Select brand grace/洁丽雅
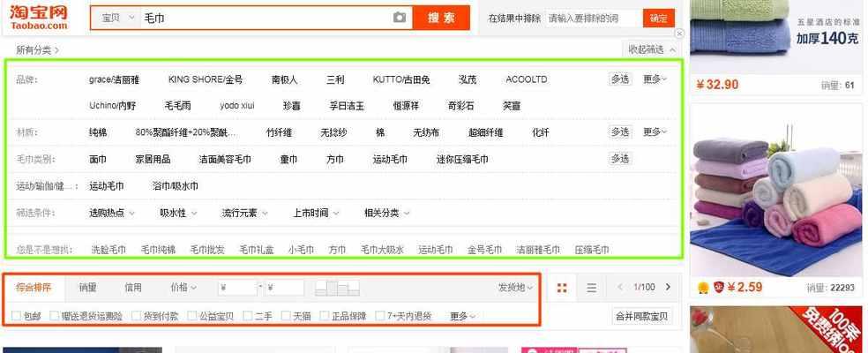The width and height of the screenshot is (868, 353). (x=114, y=79)
